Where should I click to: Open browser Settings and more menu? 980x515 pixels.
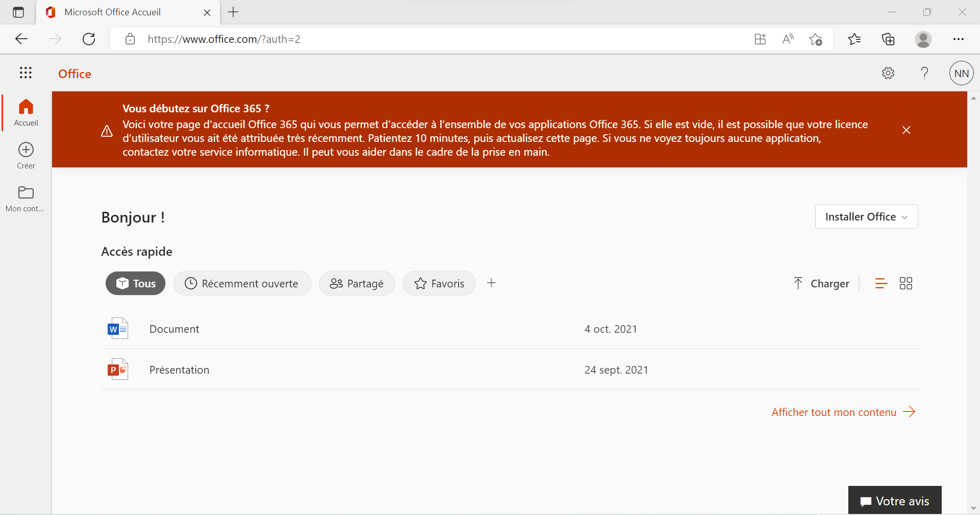pyautogui.click(x=959, y=39)
